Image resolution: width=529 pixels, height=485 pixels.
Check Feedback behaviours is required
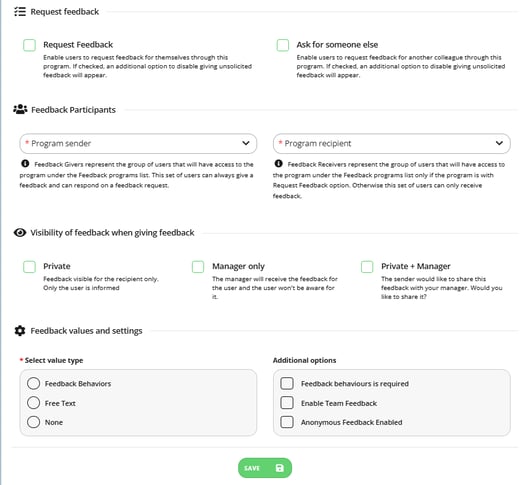[287, 383]
